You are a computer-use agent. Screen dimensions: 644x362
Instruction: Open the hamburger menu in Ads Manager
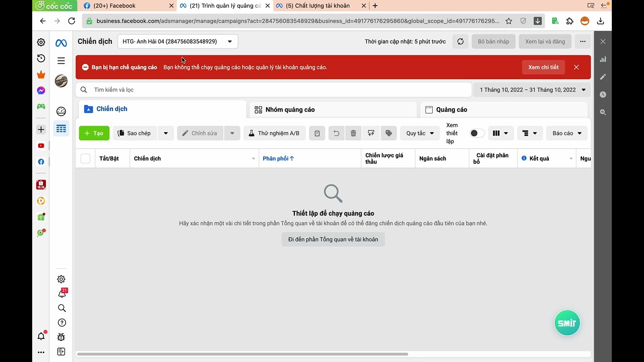(61, 61)
